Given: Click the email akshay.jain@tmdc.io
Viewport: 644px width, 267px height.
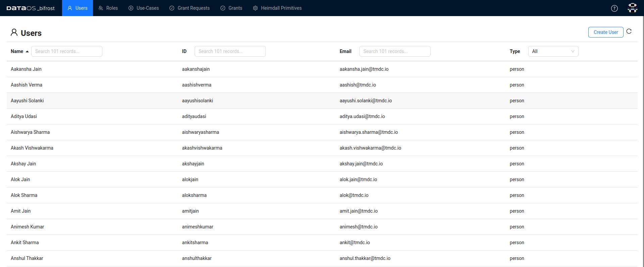Looking at the screenshot, I should pos(361,164).
